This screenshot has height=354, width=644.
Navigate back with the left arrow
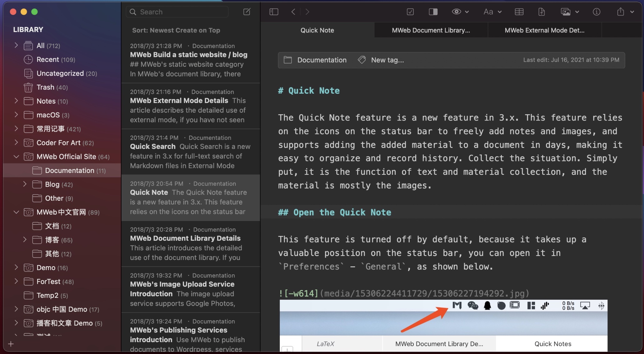click(293, 12)
